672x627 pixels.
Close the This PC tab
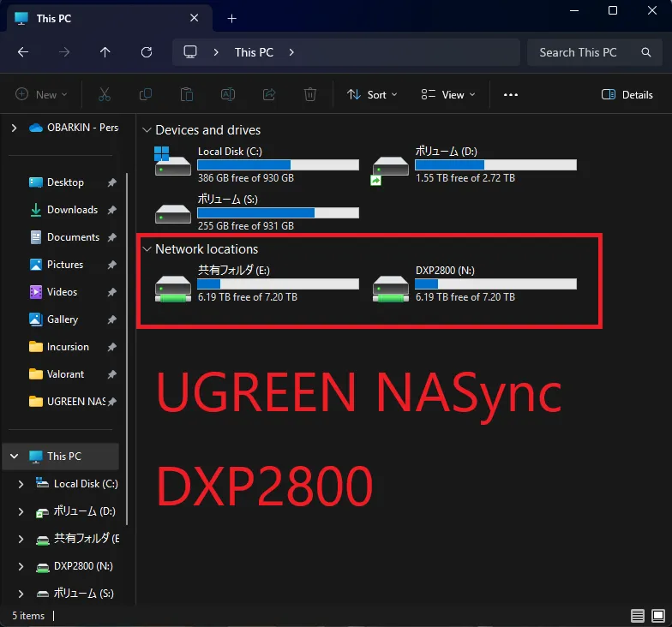[194, 18]
